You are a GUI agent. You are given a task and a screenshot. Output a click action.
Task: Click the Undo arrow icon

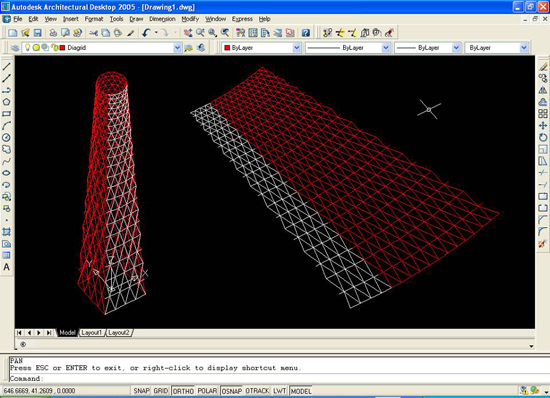click(146, 33)
